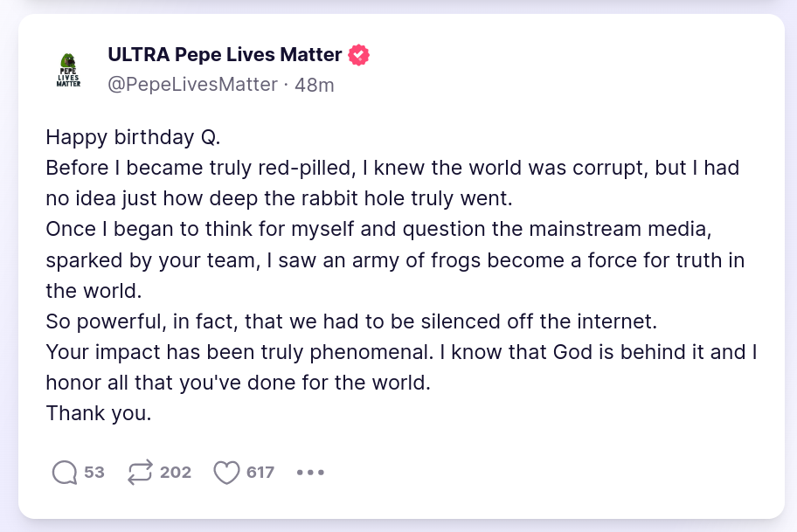
Task: Click the 'Thank you.' closing line
Action: click(x=99, y=413)
